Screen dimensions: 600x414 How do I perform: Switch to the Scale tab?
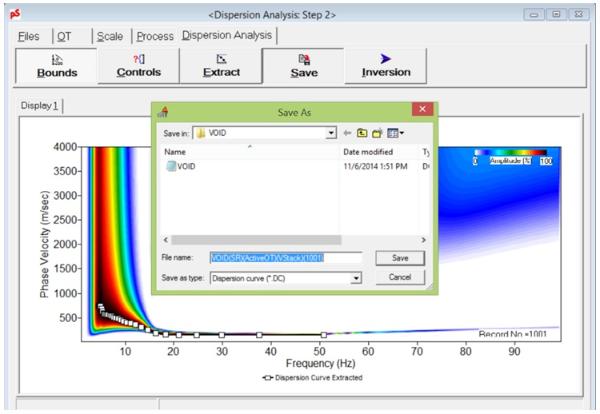coord(111,36)
